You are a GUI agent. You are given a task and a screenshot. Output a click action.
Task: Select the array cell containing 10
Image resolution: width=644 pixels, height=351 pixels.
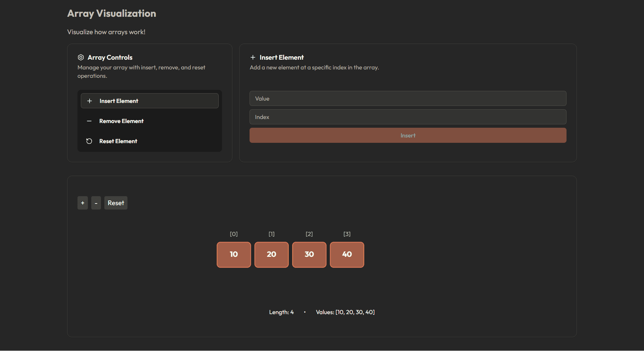[234, 254]
